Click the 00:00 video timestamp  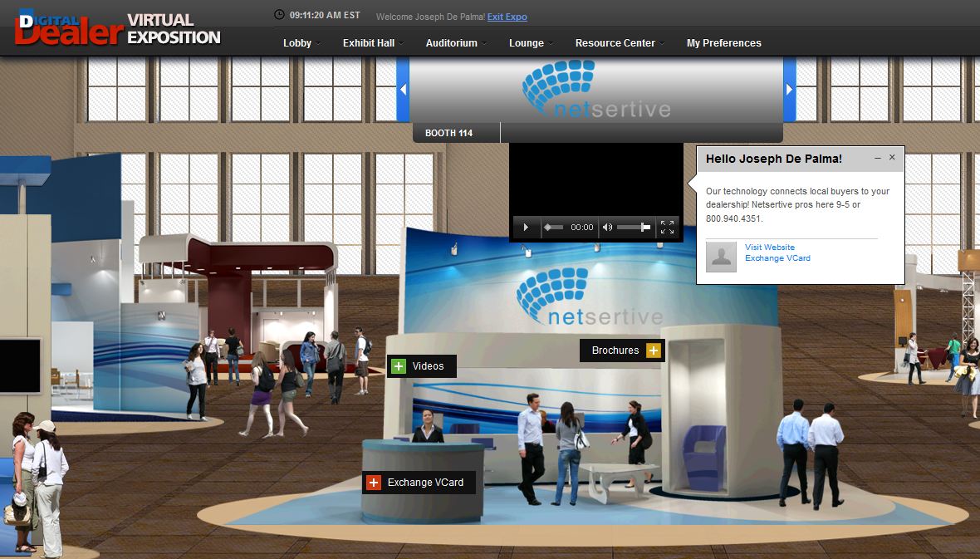point(582,228)
